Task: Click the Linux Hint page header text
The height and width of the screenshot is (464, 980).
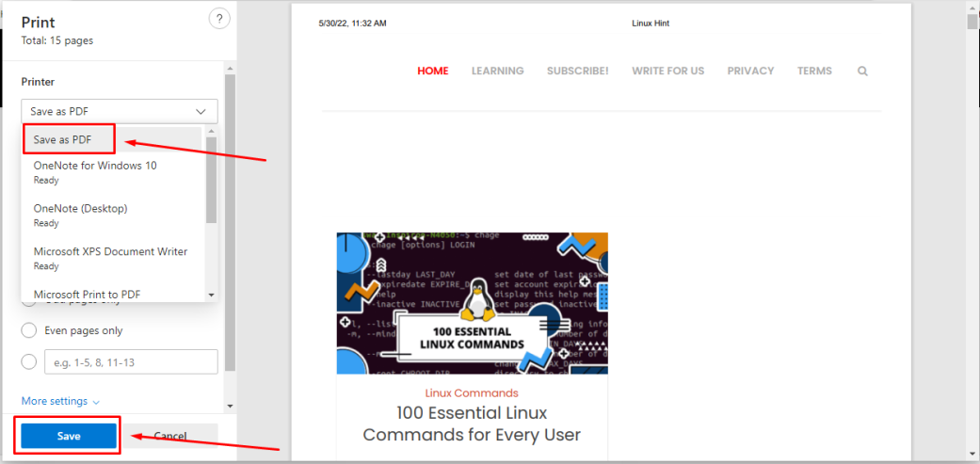Action: click(x=651, y=24)
